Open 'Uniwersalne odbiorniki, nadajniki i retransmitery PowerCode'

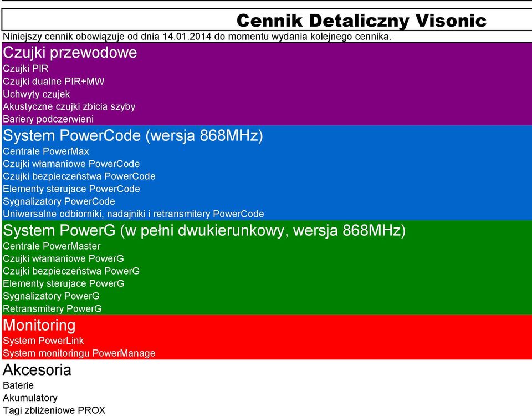[134, 214]
